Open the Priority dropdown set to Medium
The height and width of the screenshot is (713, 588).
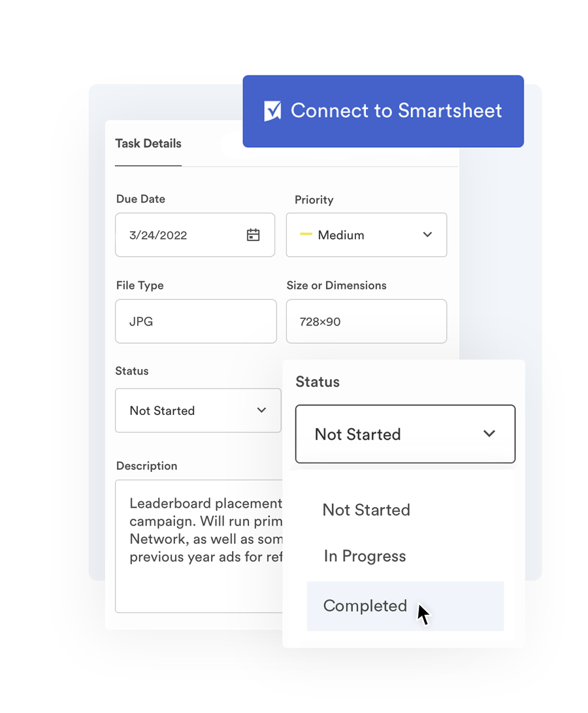point(366,235)
